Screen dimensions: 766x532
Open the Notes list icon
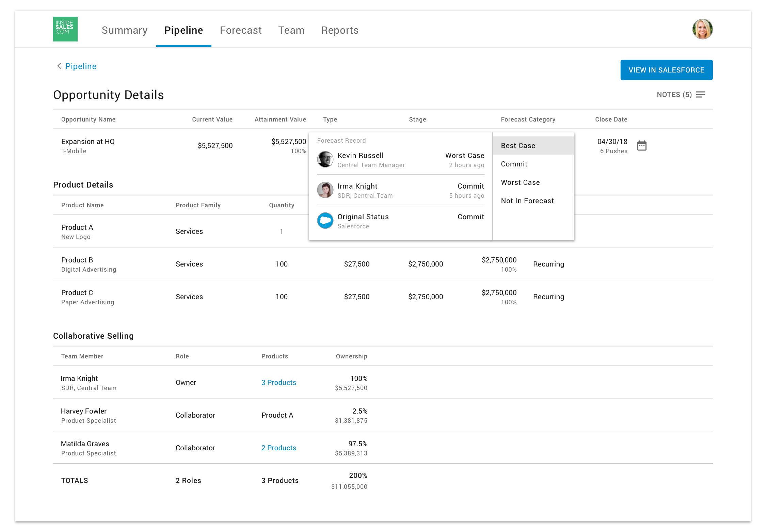click(700, 95)
